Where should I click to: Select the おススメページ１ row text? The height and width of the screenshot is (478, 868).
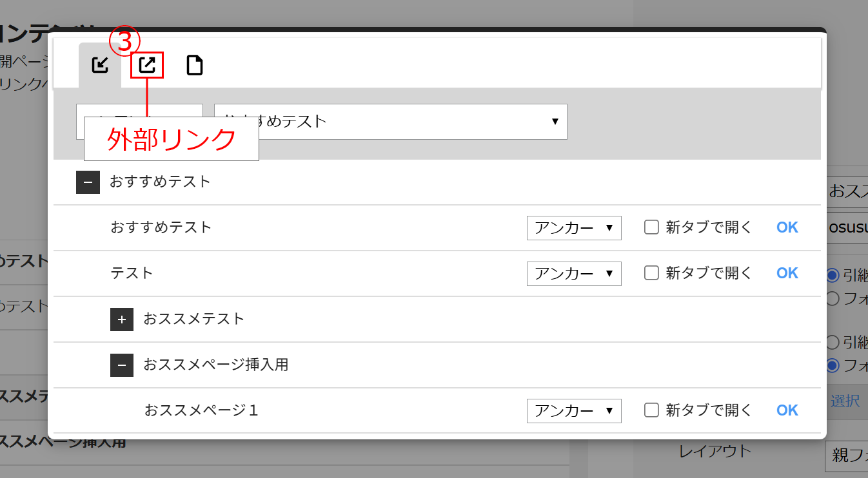[201, 410]
